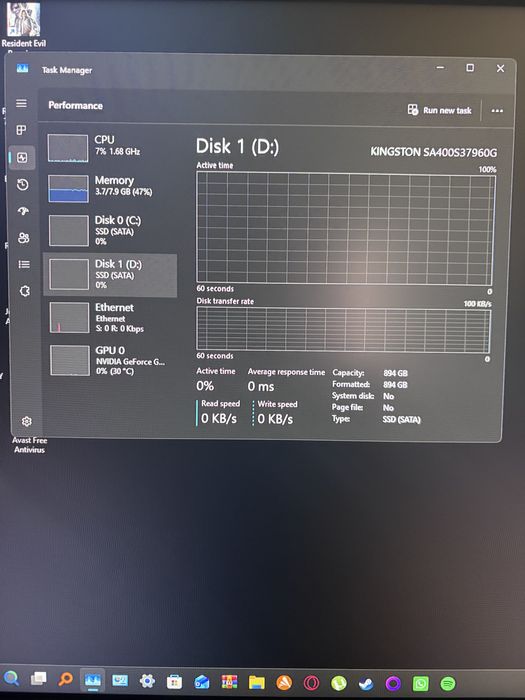Open WhatsApp from the taskbar
525x700 pixels.
pyautogui.click(x=421, y=683)
